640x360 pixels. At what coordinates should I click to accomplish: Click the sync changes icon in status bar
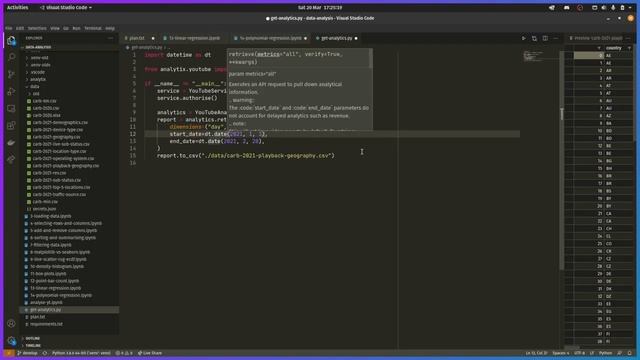pos(45,353)
